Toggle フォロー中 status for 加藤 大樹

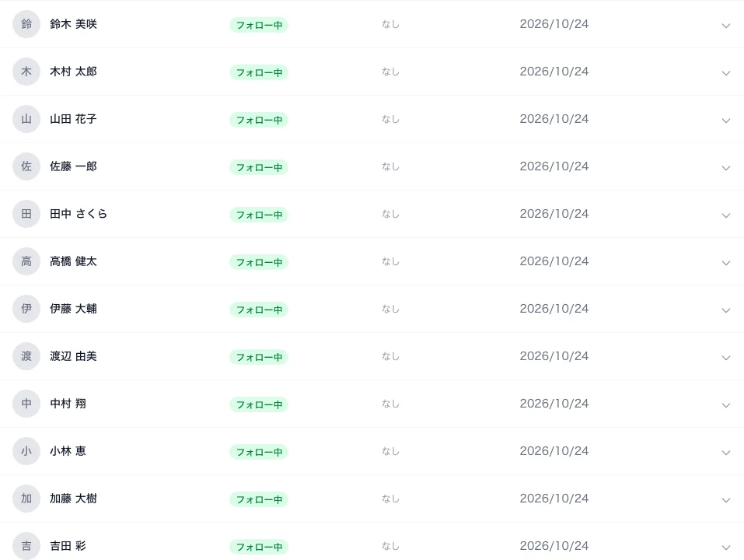[x=259, y=499]
